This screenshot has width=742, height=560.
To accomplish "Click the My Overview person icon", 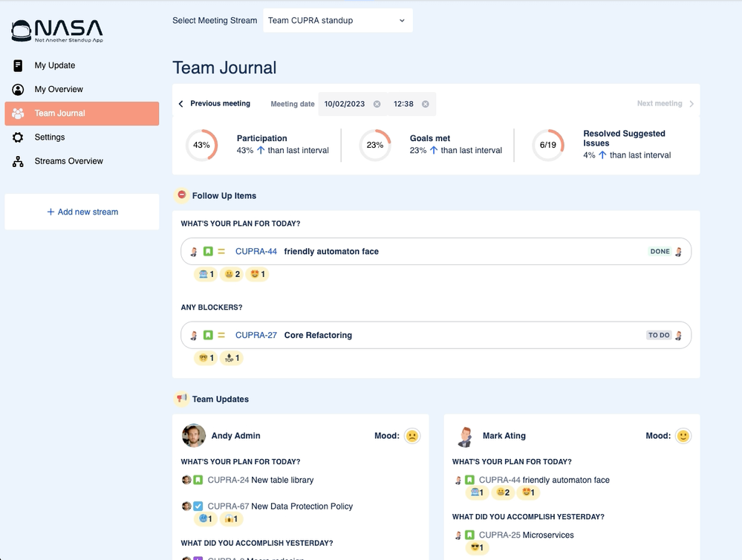I will (x=18, y=89).
